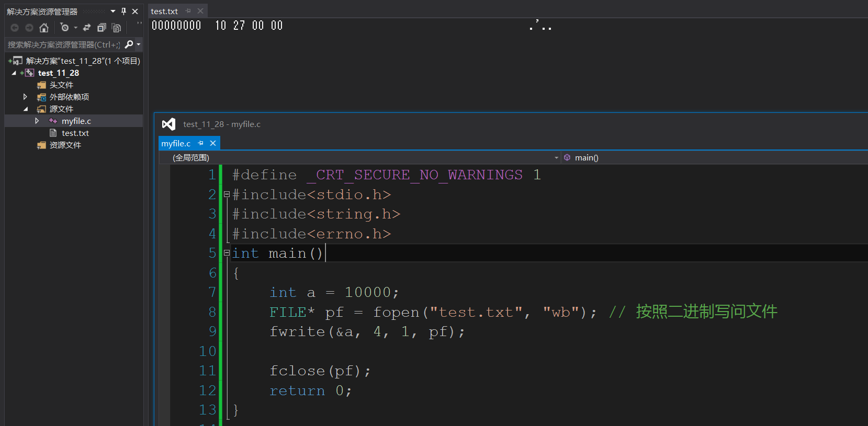
Task: Select the 头文件 folder in solution tree
Action: coord(61,85)
